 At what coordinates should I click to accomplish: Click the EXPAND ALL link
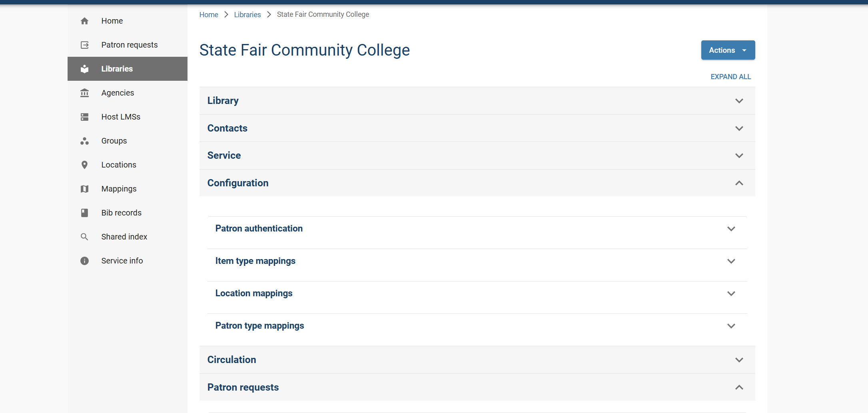730,77
